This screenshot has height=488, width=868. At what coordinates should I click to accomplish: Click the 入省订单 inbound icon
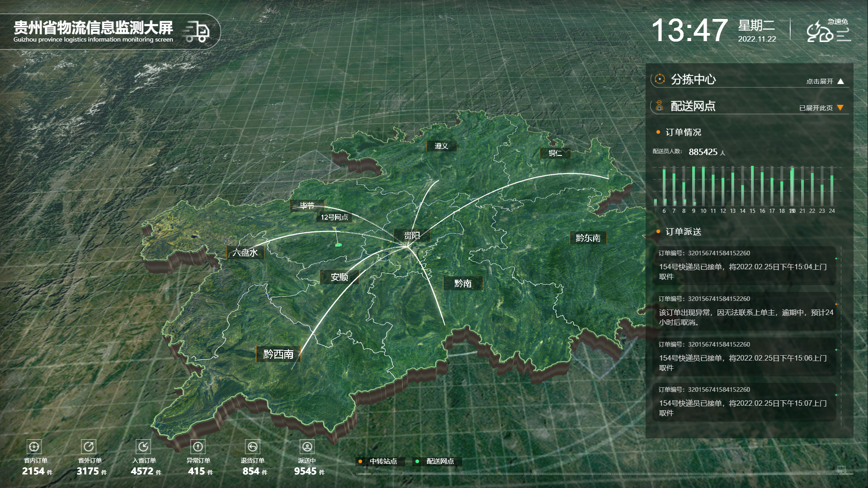pyautogui.click(x=143, y=447)
